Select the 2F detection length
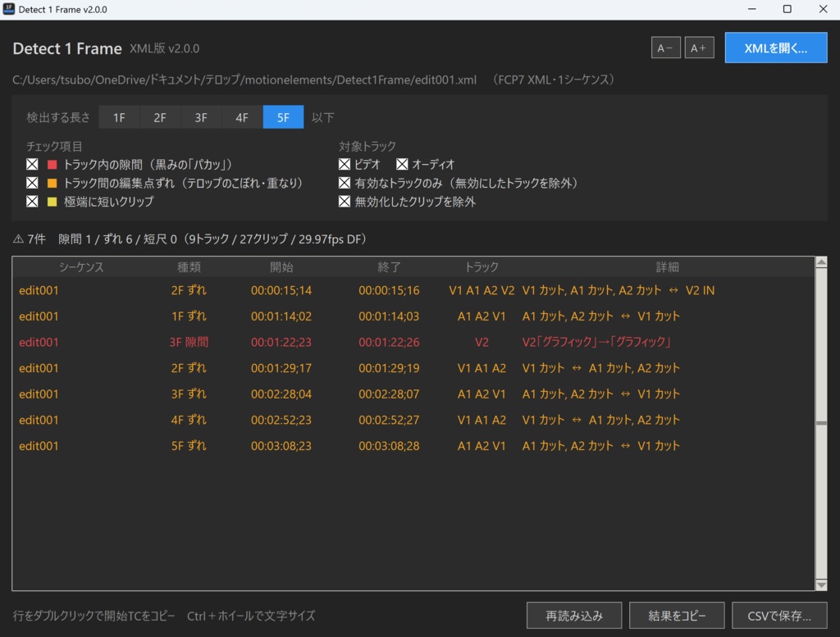This screenshot has width=840, height=637. click(160, 117)
